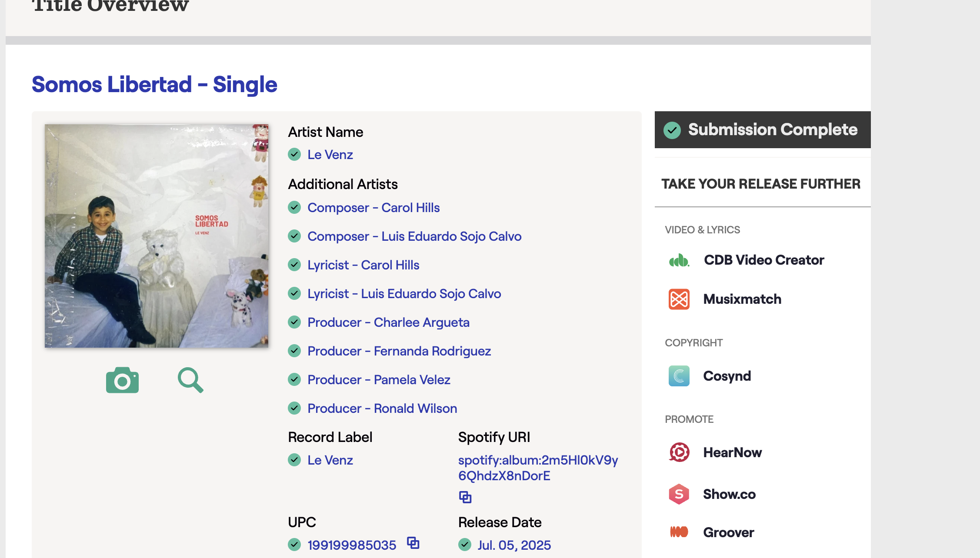Click the Spotify URI album link text

point(538,468)
